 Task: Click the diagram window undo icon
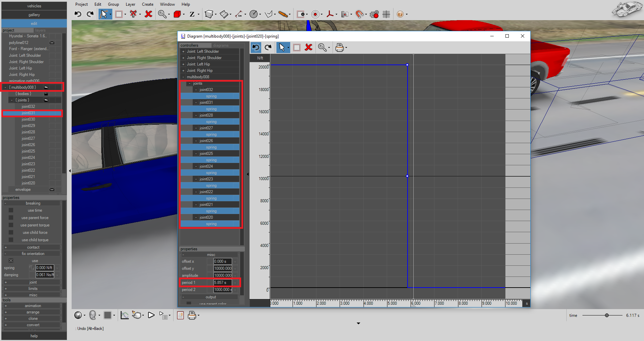click(256, 47)
